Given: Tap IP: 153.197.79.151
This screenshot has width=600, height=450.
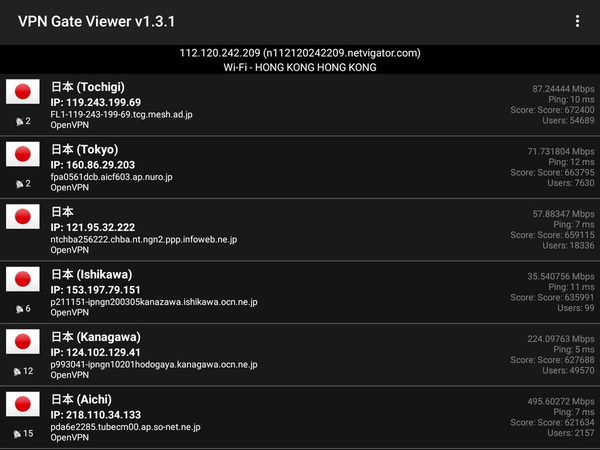Looking at the screenshot, I should click(x=96, y=290).
